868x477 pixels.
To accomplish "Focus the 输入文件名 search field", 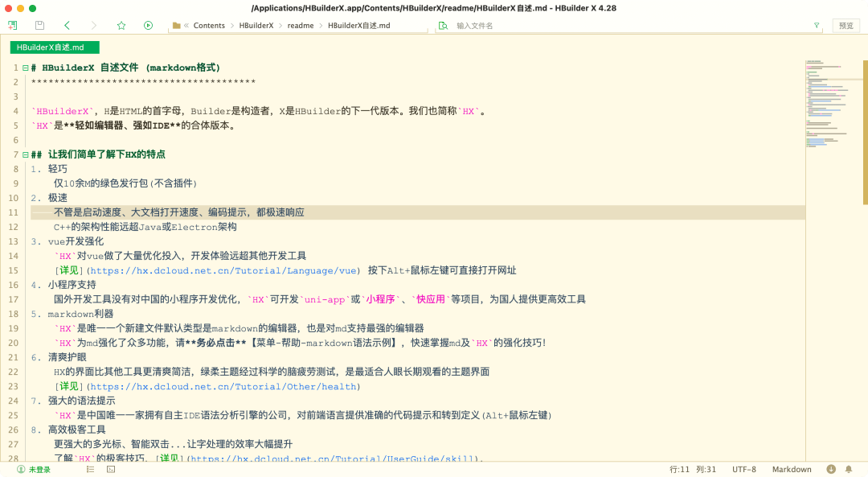I will pos(628,26).
